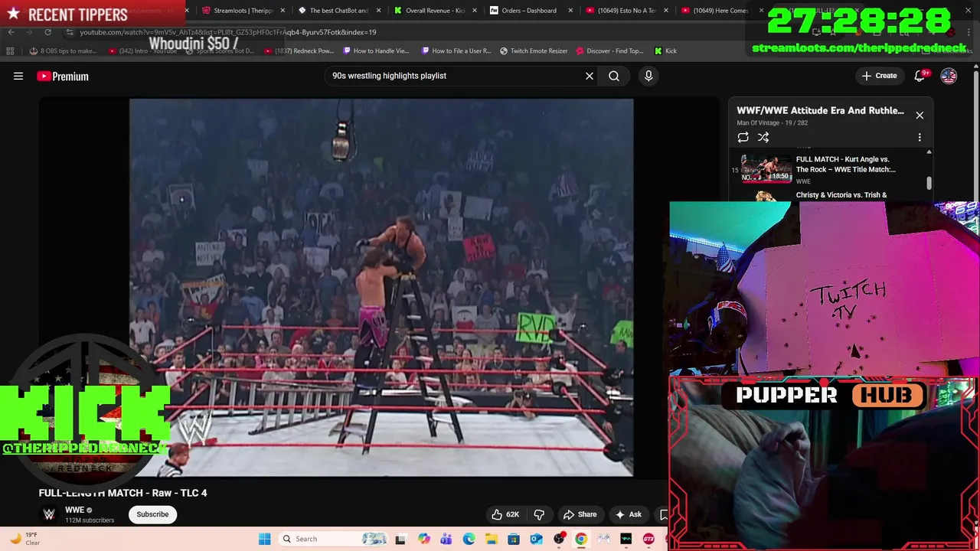Close the playlist panel

click(x=920, y=115)
